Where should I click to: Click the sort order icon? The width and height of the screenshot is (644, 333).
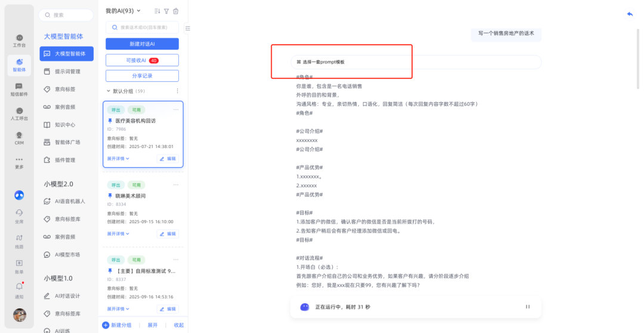pyautogui.click(x=157, y=11)
